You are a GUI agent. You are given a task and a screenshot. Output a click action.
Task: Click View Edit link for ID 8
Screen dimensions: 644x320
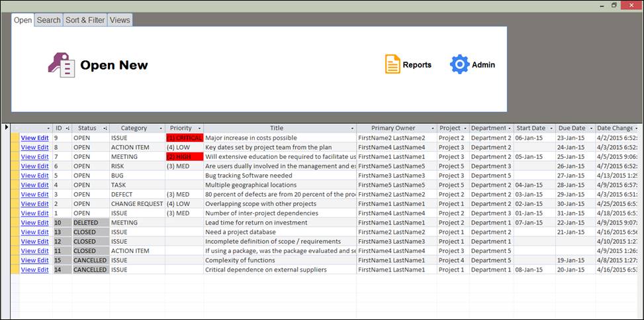click(34, 147)
